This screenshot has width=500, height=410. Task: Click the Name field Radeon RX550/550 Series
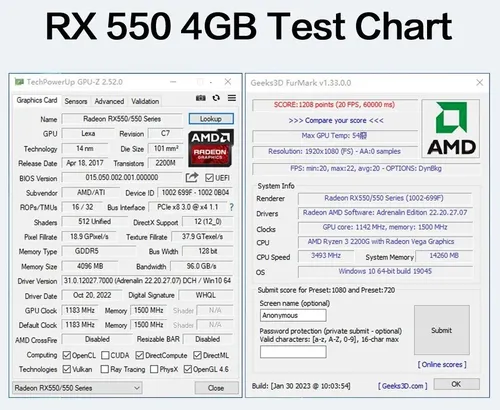coord(122,119)
